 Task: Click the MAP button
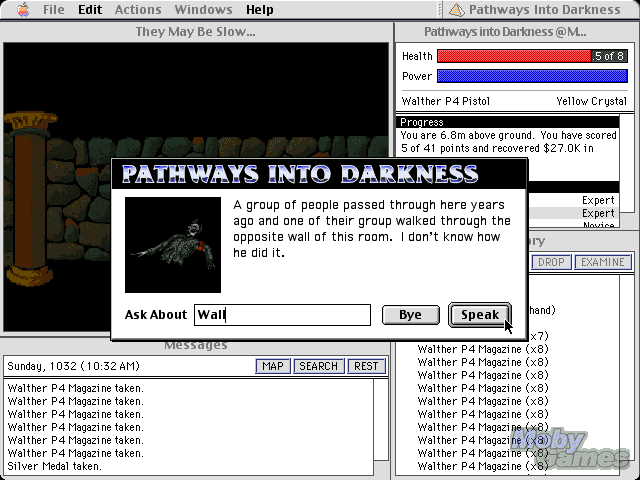coord(273,366)
